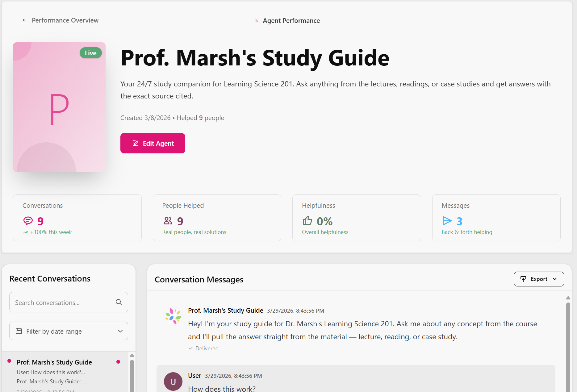Screen dimensions: 577x392
Task: Select the Agent Performance tab title
Action: pos(291,21)
